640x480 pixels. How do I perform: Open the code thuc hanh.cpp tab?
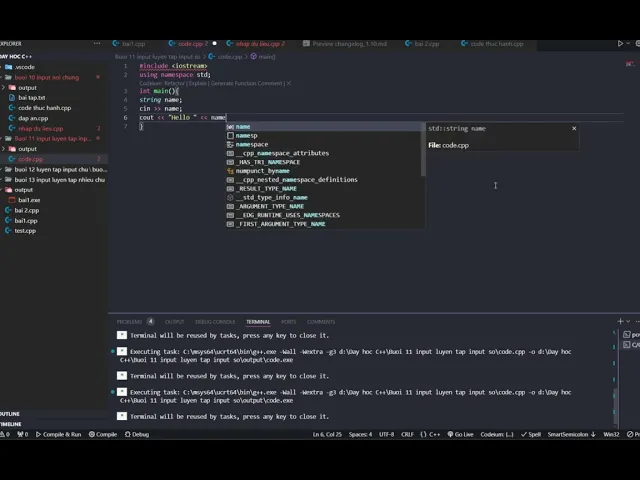click(x=492, y=44)
